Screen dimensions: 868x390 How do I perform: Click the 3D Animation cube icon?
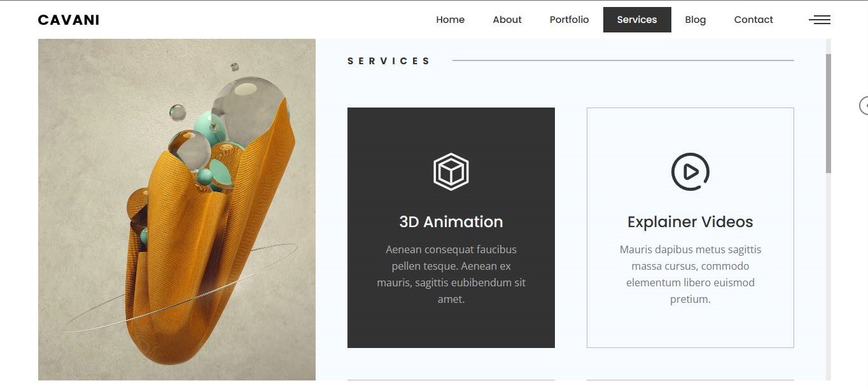click(451, 172)
